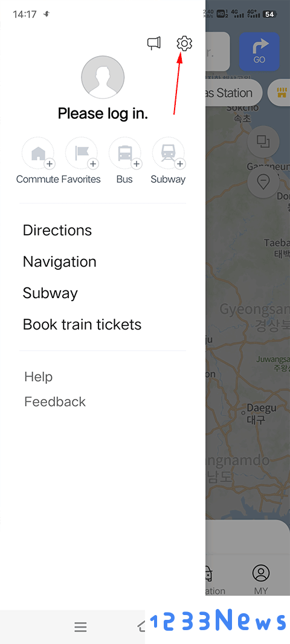This screenshot has height=644, width=290.
Task: Tap the Please log in text
Action: click(x=103, y=113)
